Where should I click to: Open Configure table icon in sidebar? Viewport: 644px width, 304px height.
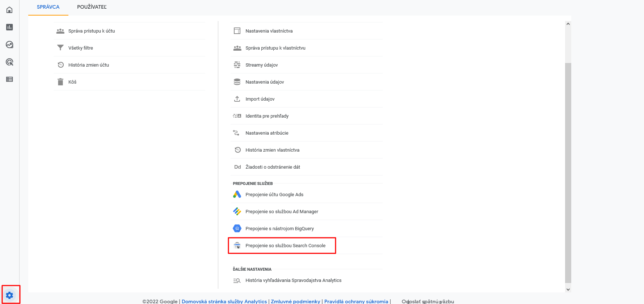pyautogui.click(x=9, y=79)
